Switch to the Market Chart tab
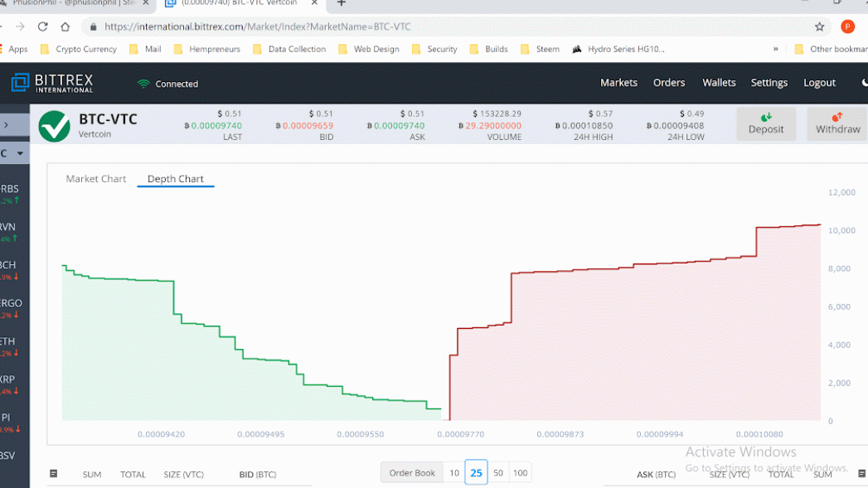Image resolution: width=868 pixels, height=488 pixels. coord(96,179)
